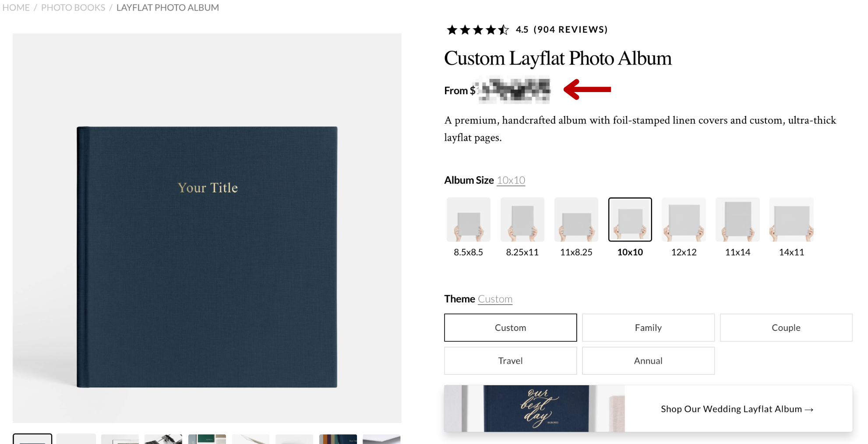Select the Couple theme option

pyautogui.click(x=786, y=327)
